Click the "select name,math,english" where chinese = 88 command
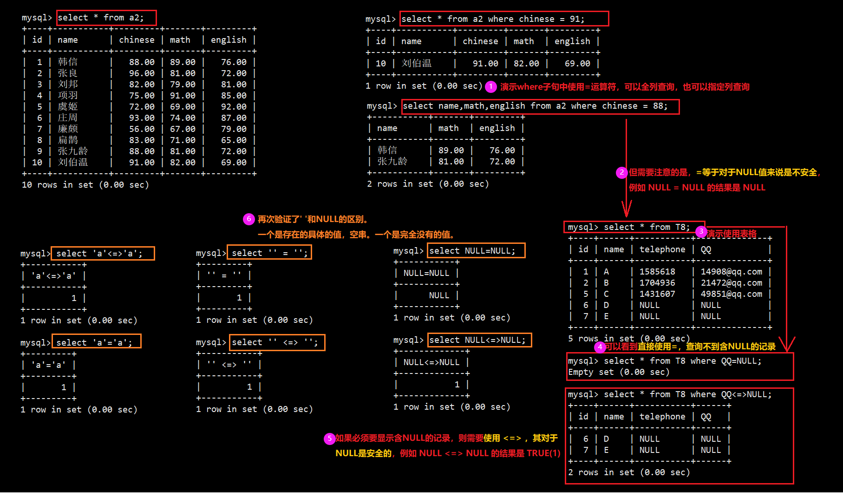This screenshot has height=504, width=843. 535,106
